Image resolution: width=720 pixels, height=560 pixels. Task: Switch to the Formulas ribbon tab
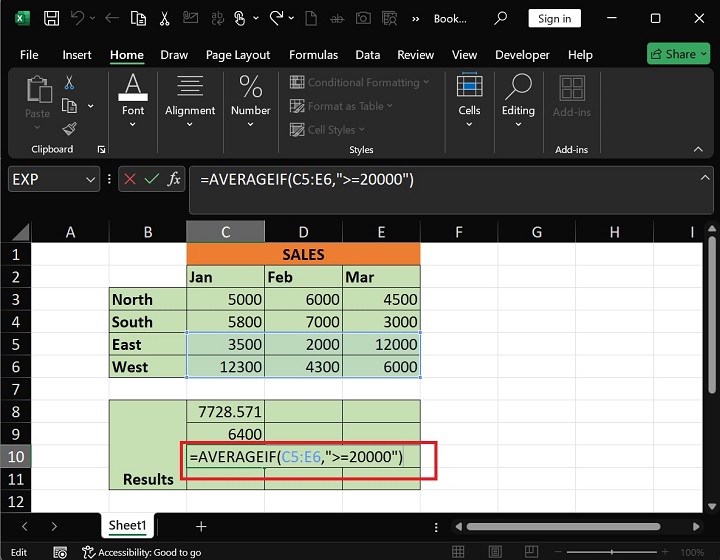312,55
